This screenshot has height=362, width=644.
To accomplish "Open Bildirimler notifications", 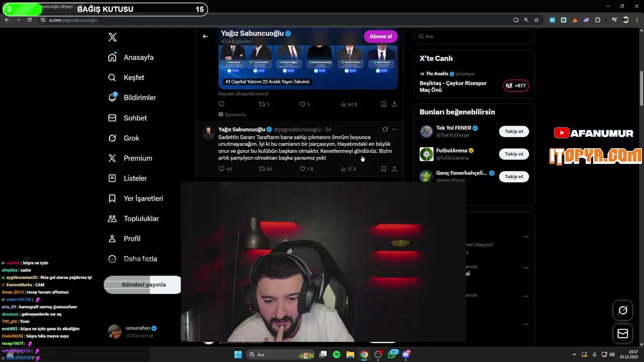I will click(x=132, y=98).
